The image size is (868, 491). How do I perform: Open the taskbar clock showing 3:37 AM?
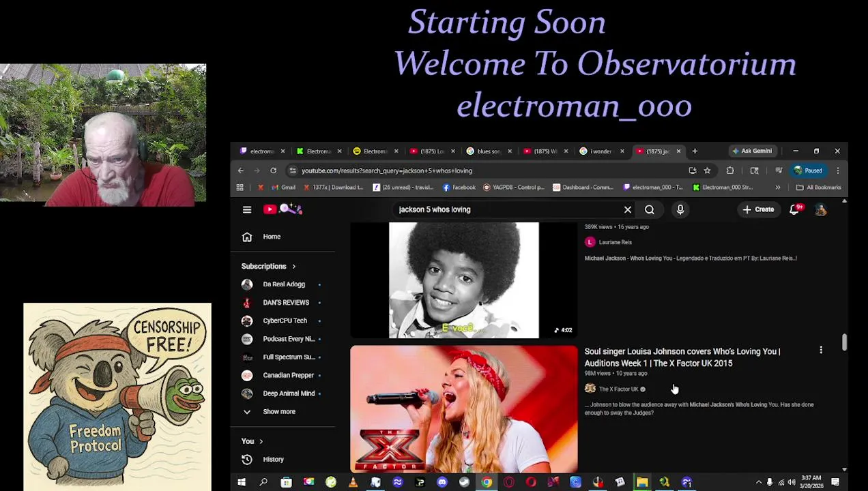813,483
